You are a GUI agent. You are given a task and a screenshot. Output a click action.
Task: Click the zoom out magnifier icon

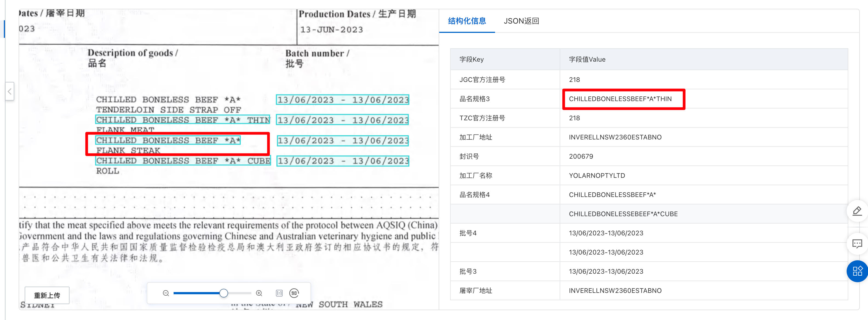coord(166,293)
